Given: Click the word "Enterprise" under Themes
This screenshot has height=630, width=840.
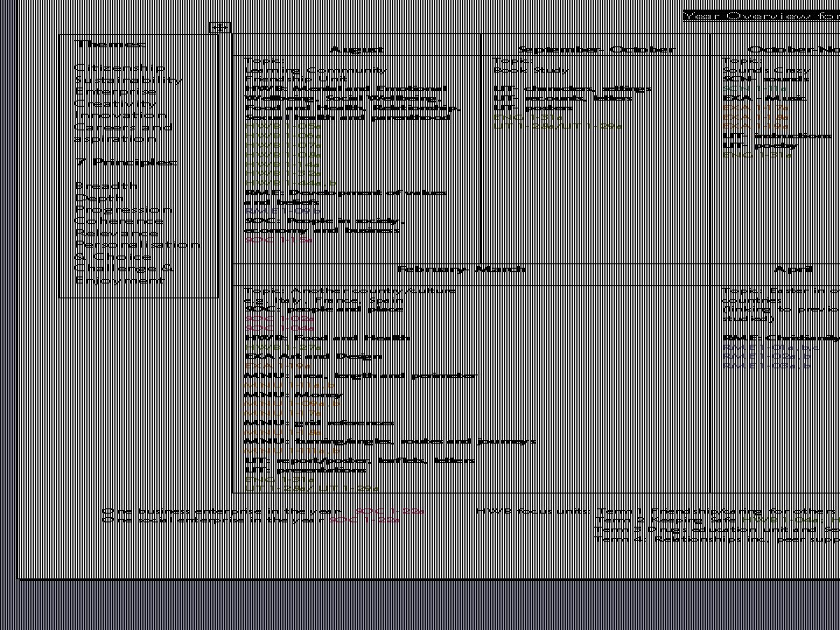Looking at the screenshot, I should click(x=115, y=92).
